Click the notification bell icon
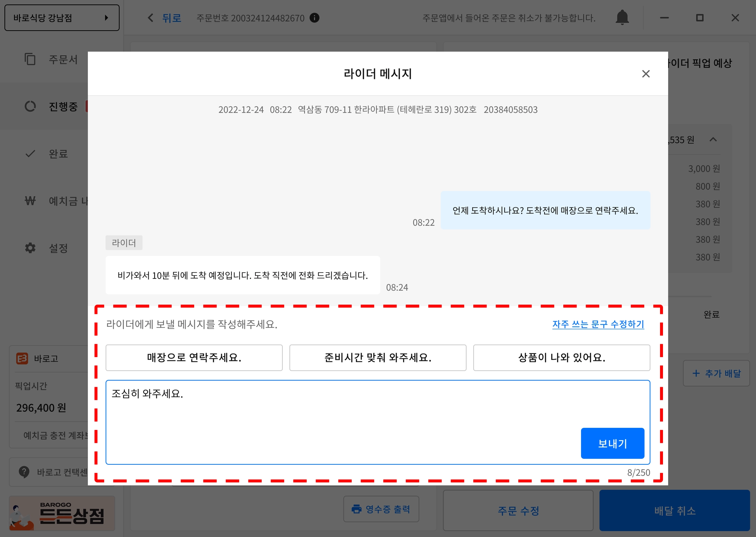The height and width of the screenshot is (537, 756). tap(622, 17)
